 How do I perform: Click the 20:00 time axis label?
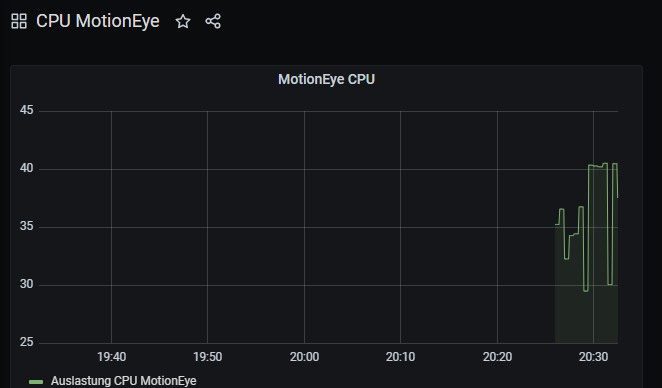304,357
